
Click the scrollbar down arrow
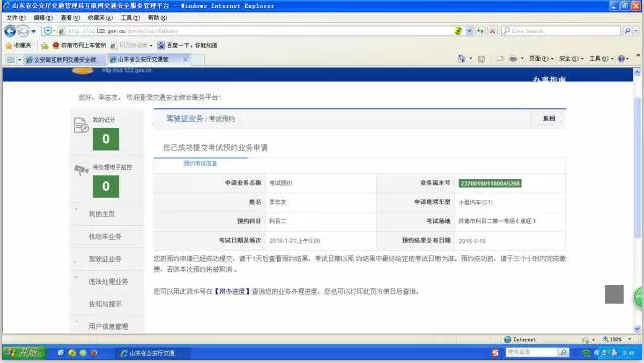click(637, 329)
